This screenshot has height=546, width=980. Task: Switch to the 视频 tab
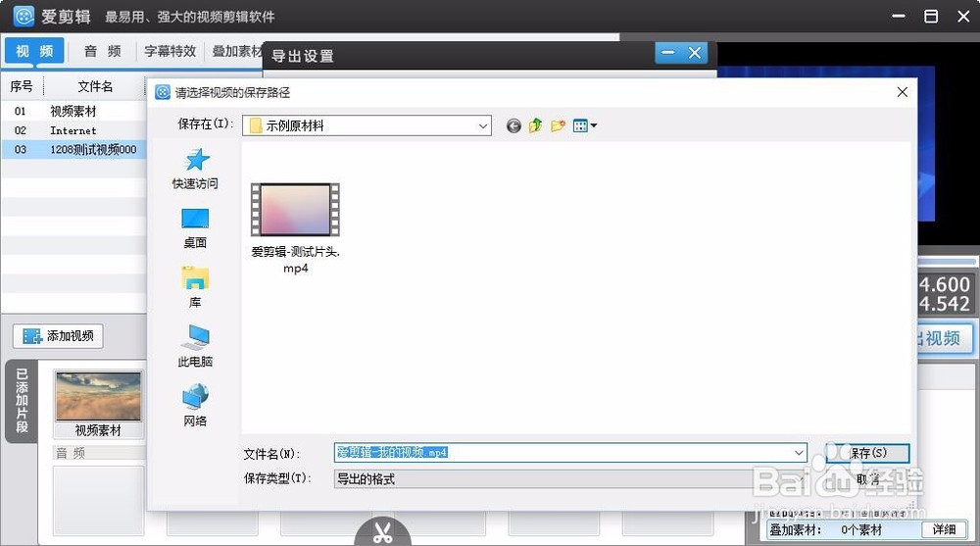[x=34, y=51]
